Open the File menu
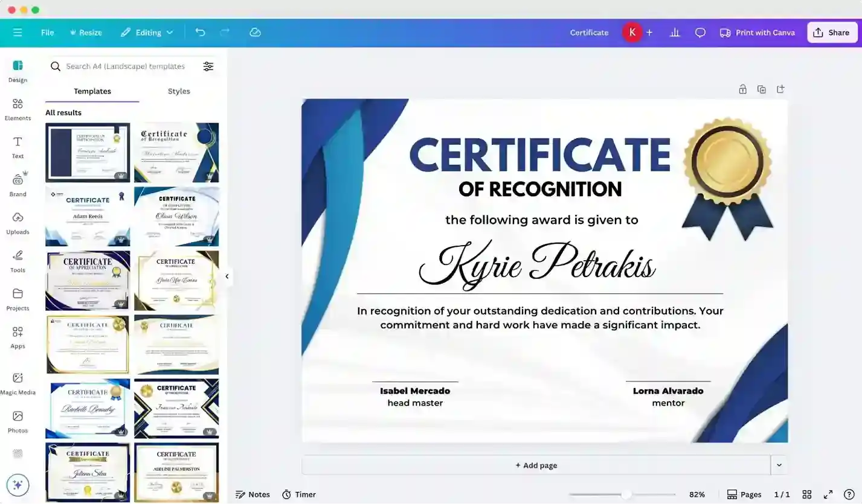The height and width of the screenshot is (504, 862). pos(47,32)
